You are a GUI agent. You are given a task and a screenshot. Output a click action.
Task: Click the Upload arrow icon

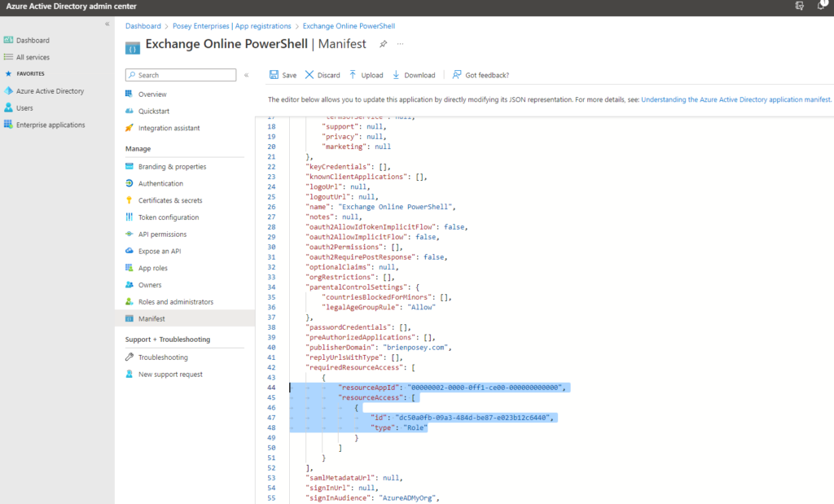[353, 75]
